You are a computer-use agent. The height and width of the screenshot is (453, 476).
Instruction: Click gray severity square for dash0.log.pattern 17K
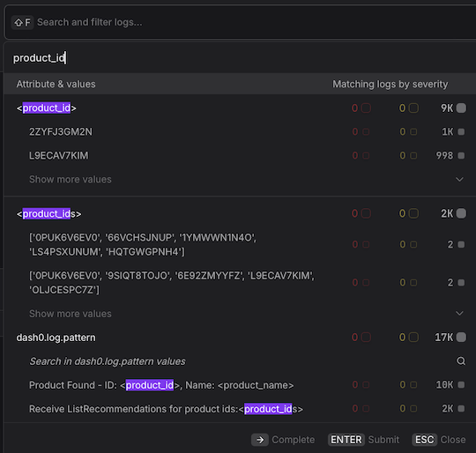[x=461, y=337]
